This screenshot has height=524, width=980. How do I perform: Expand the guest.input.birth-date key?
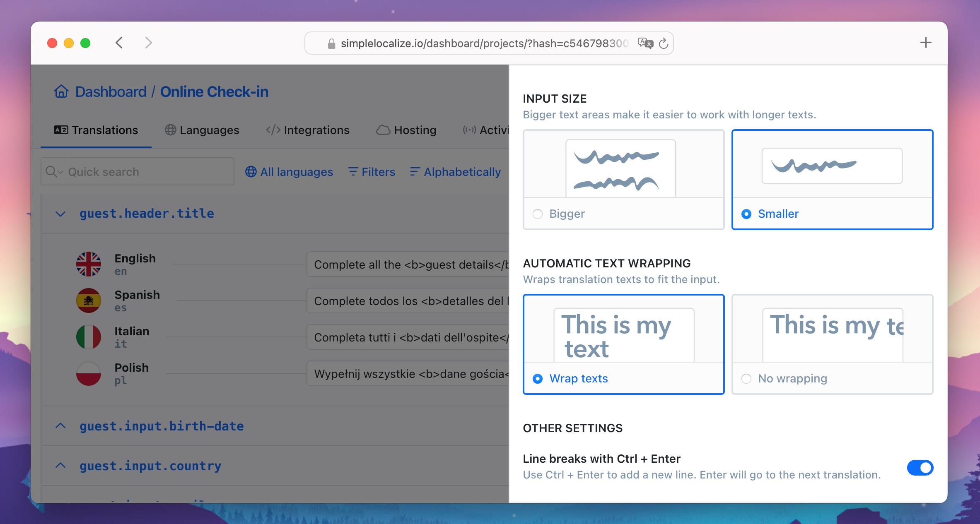click(60, 425)
